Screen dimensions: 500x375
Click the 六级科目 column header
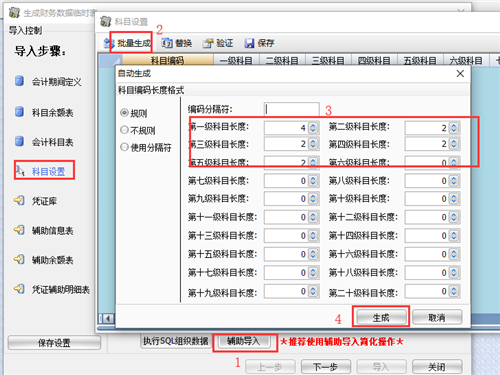[x=466, y=60]
